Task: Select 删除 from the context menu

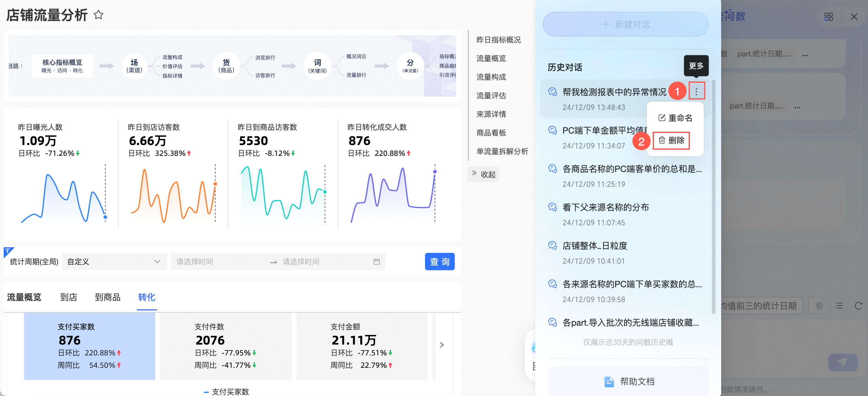Action: coord(671,141)
